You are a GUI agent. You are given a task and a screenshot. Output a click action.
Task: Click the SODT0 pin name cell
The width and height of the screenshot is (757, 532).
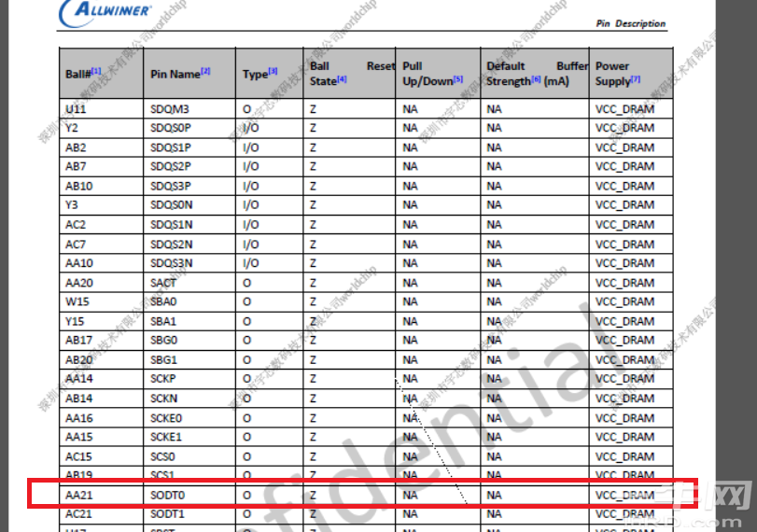(x=168, y=495)
